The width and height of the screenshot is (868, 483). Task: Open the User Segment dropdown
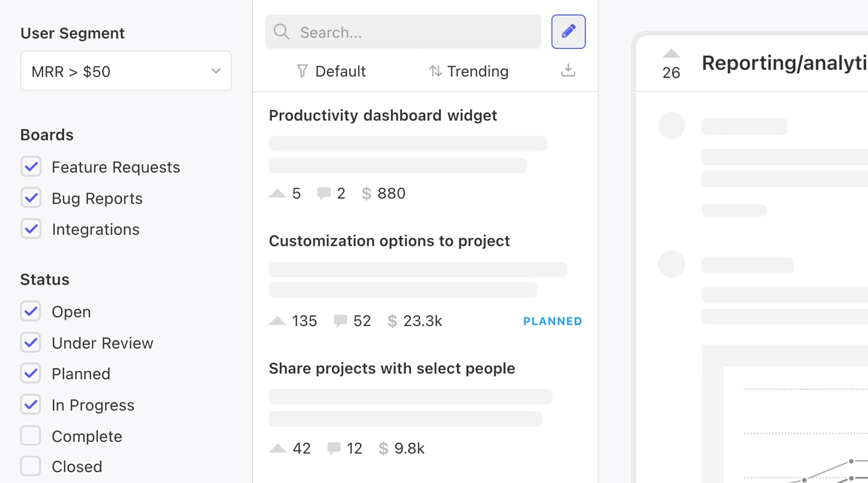(126, 71)
